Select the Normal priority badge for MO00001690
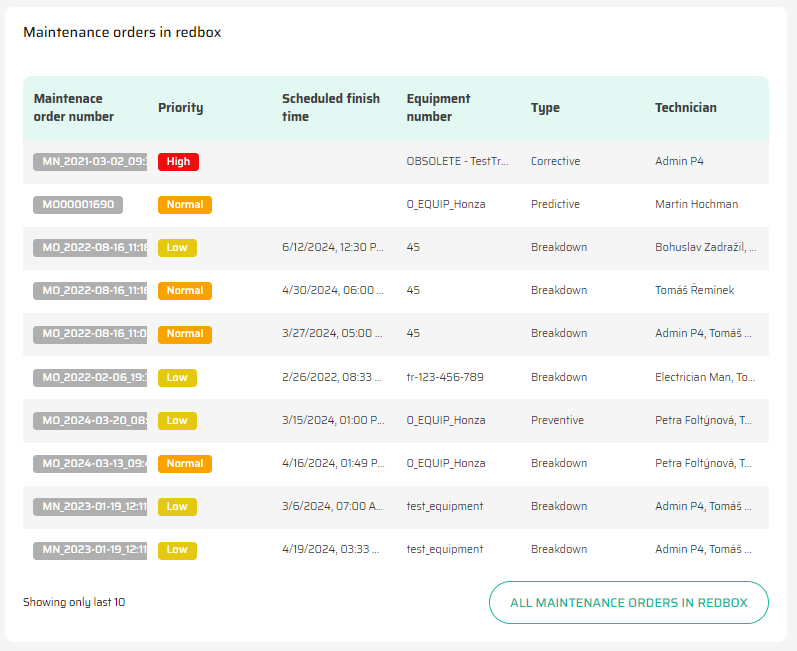Viewport: 797px width, 651px height. tap(184, 204)
